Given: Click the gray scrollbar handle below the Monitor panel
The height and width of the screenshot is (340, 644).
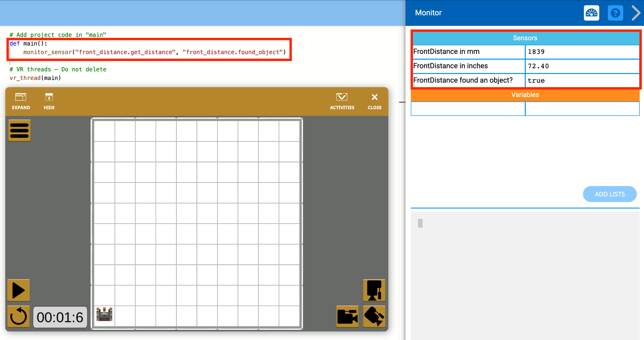Looking at the screenshot, I should [420, 223].
